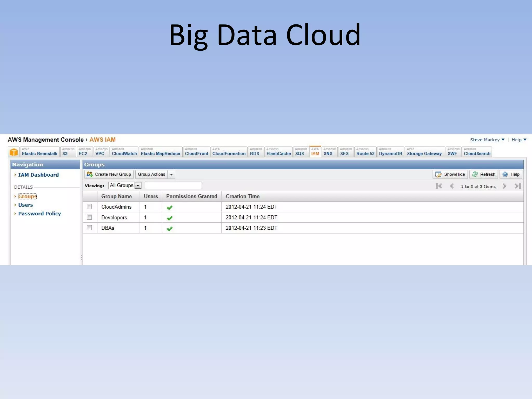Image resolution: width=532 pixels, height=399 pixels.
Task: Expand the Users navigation arrow
Action: point(15,205)
